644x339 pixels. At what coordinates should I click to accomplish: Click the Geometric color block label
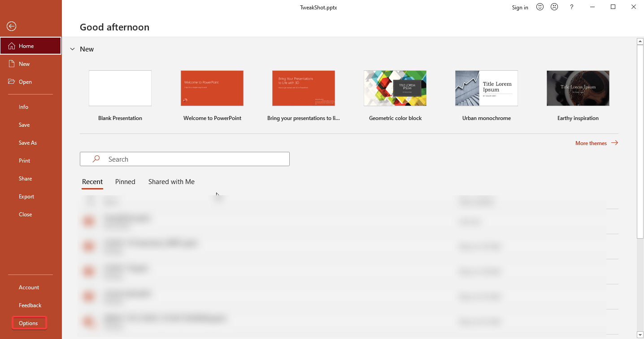396,118
